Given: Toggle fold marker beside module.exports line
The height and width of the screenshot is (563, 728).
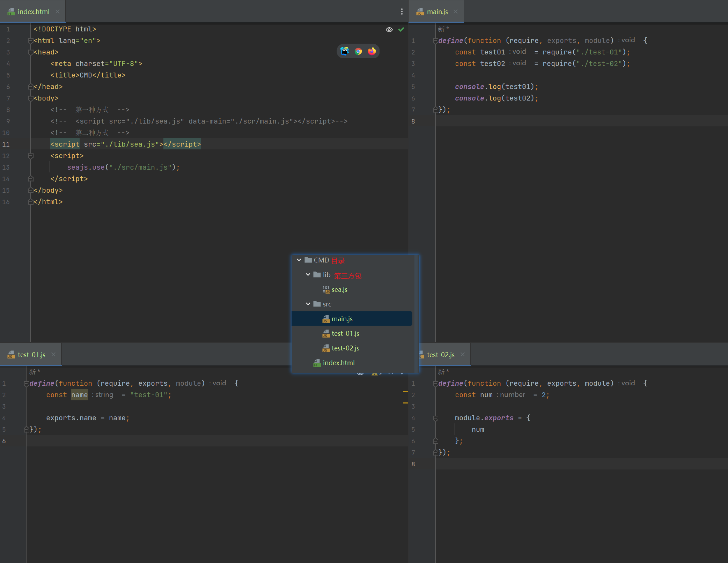Looking at the screenshot, I should [435, 418].
